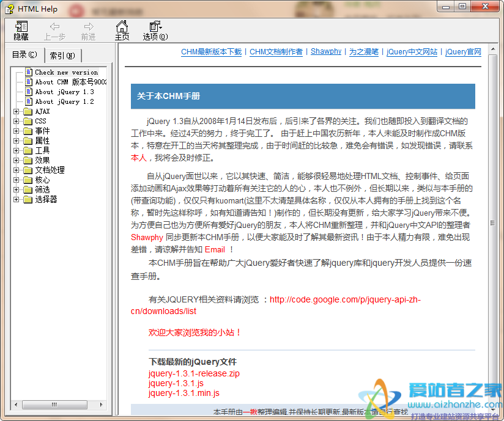Download jquery-1.3.1.min.js file

[184, 393]
